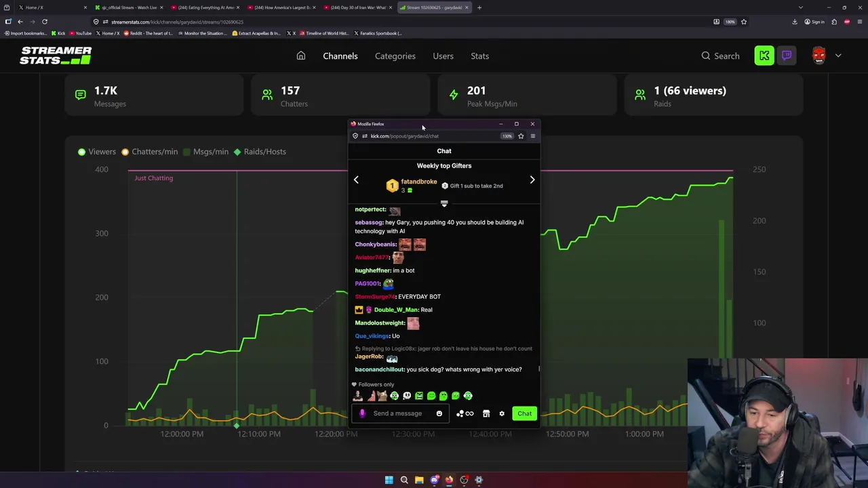Open a new browser tab with plus
Image resolution: width=868 pixels, height=488 pixels.
pos(479,7)
